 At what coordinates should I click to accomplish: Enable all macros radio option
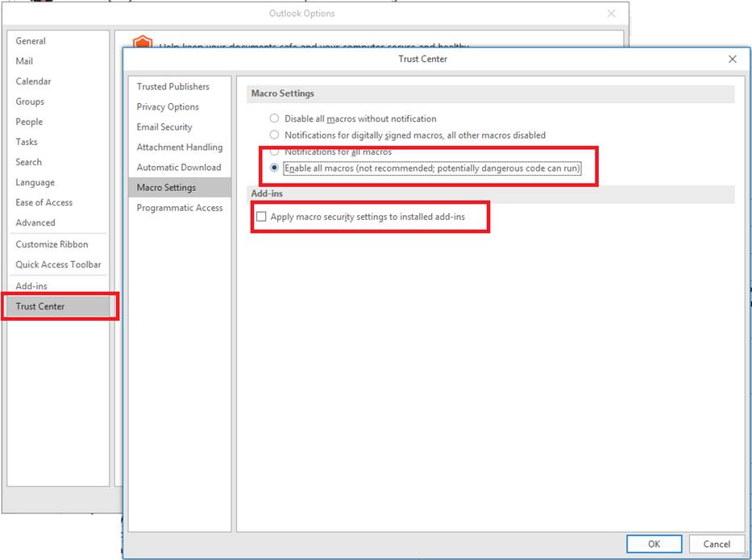pyautogui.click(x=274, y=168)
